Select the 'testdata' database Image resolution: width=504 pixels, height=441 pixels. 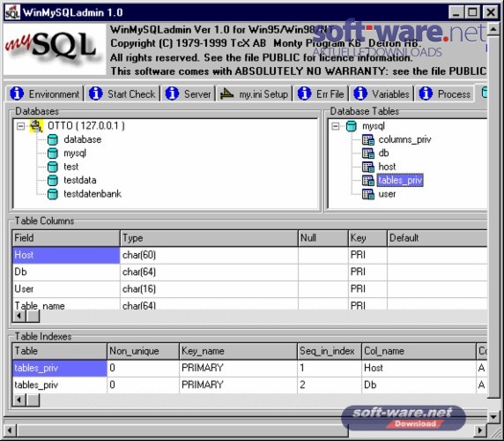pos(79,180)
